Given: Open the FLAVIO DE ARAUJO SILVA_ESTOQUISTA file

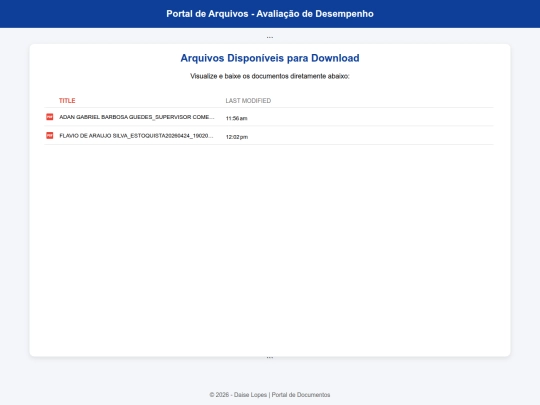Looking at the screenshot, I should pos(136,136).
